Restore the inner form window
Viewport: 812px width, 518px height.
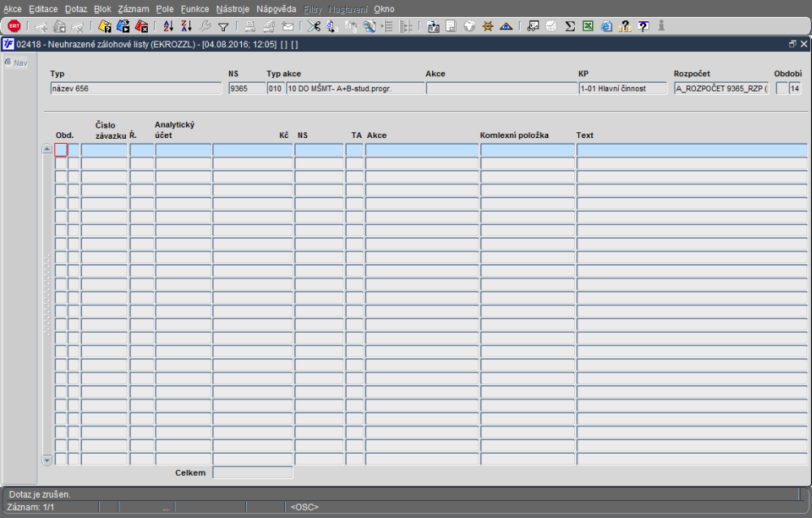(x=793, y=44)
